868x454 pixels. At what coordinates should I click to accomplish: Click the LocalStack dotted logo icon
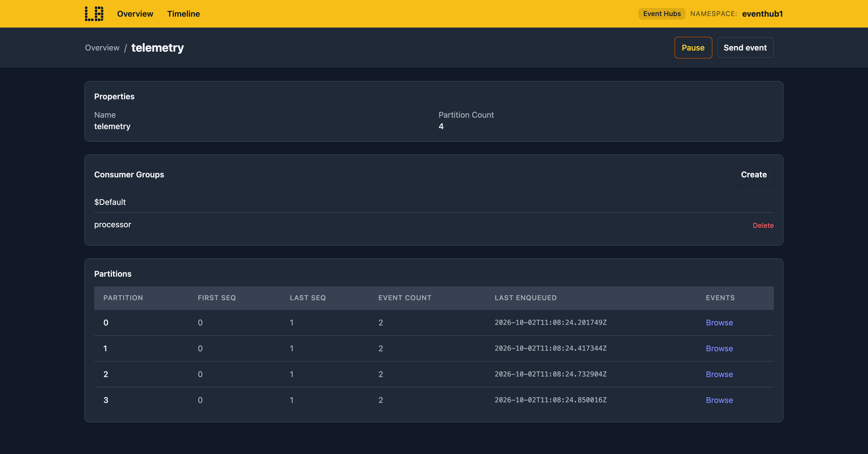pyautogui.click(x=94, y=14)
